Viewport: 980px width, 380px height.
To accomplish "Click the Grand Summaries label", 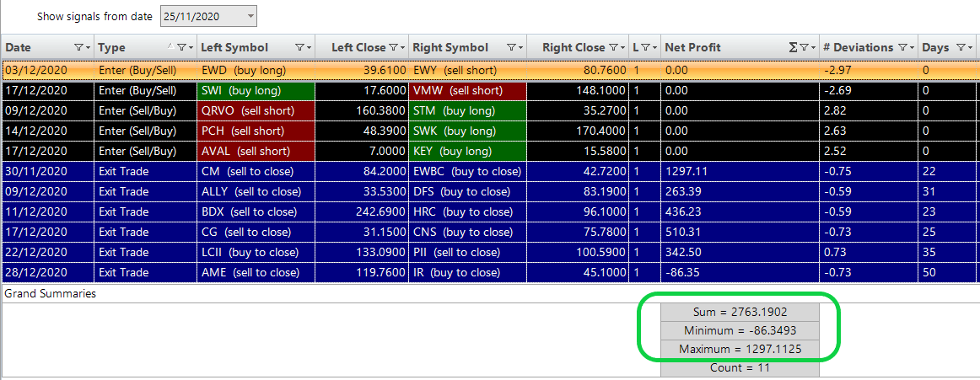I will pyautogui.click(x=50, y=293).
